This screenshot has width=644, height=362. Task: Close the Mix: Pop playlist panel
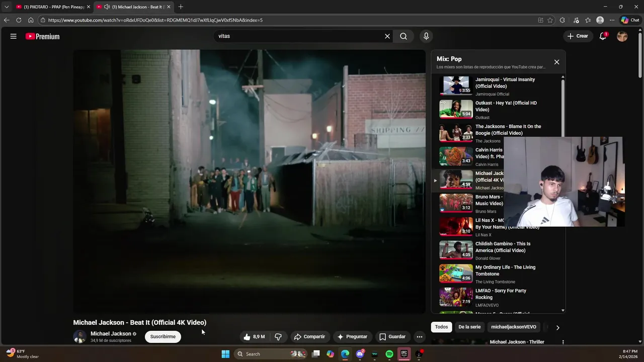tap(556, 62)
